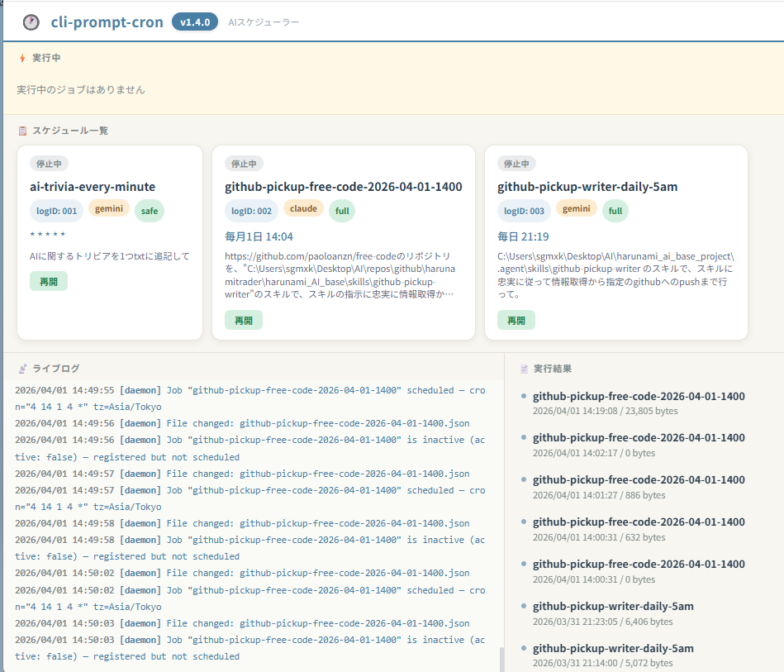Click the cli-prompt-cron title text
Screen dimensions: 784x672
(107, 22)
